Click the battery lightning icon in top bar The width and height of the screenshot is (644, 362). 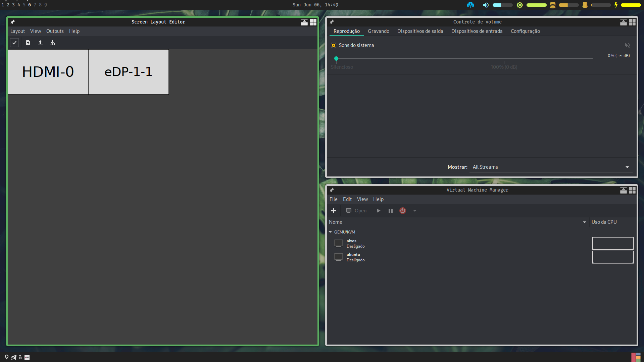tap(616, 5)
